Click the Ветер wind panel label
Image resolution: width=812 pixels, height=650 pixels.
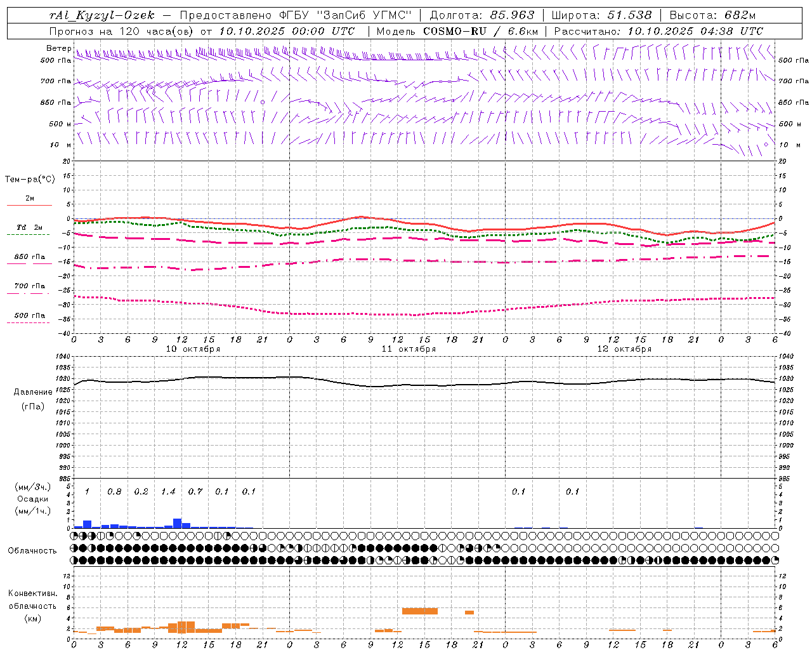coord(59,48)
